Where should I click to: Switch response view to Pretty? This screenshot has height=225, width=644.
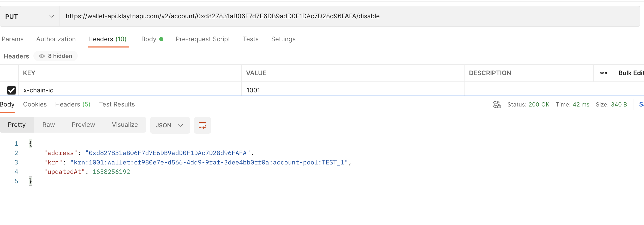pos(17,125)
